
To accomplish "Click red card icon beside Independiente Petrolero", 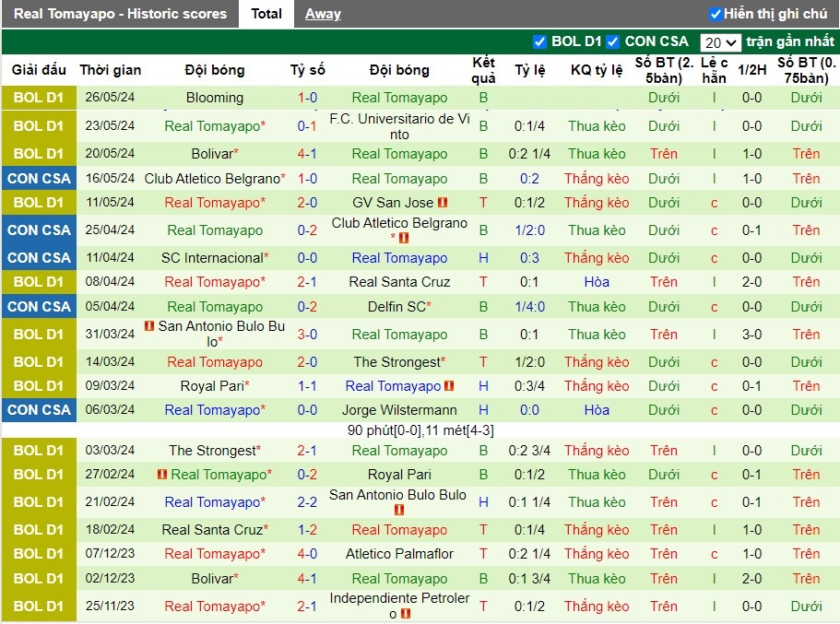I will pos(405,614).
